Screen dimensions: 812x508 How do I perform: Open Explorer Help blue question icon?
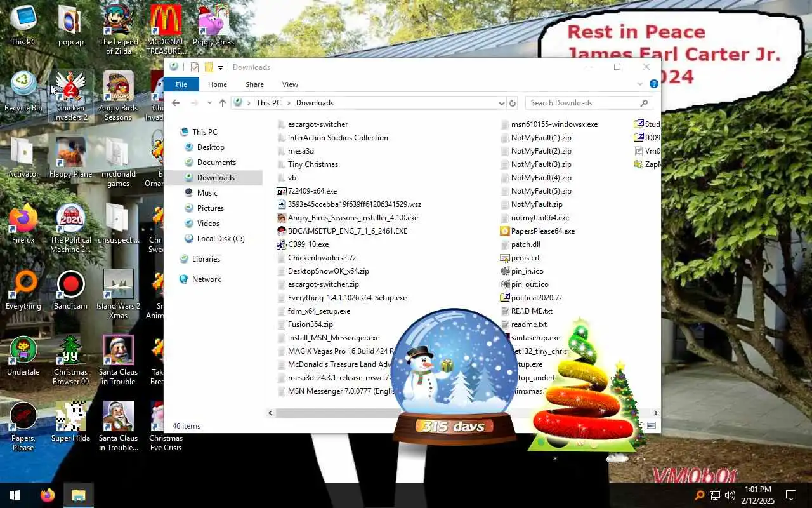(x=653, y=84)
